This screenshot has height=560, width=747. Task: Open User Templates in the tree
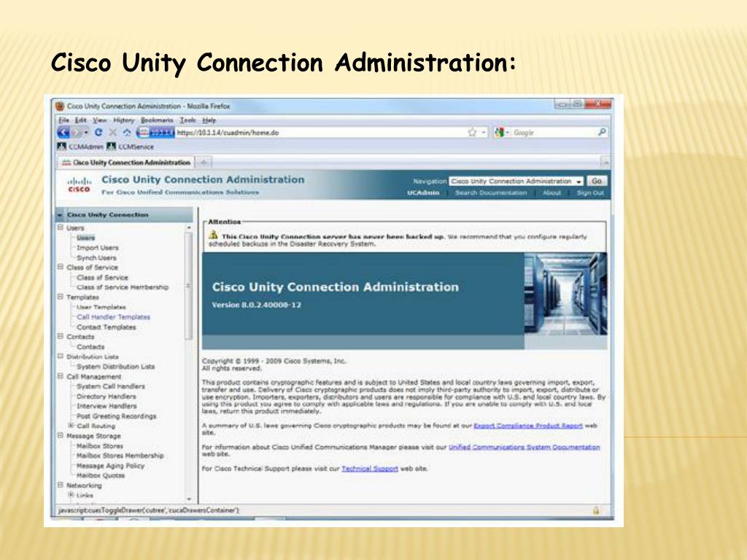pyautogui.click(x=101, y=307)
